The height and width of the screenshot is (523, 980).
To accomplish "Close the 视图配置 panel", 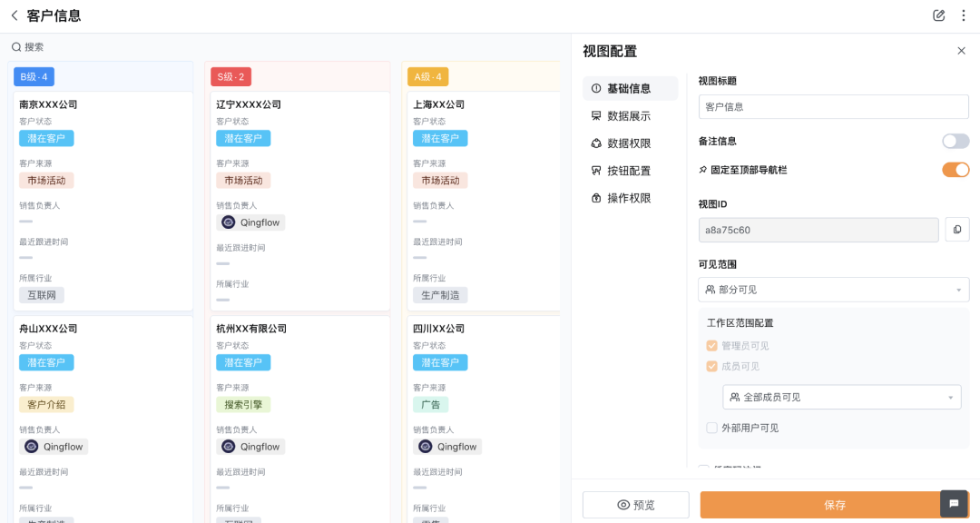I will click(x=961, y=51).
